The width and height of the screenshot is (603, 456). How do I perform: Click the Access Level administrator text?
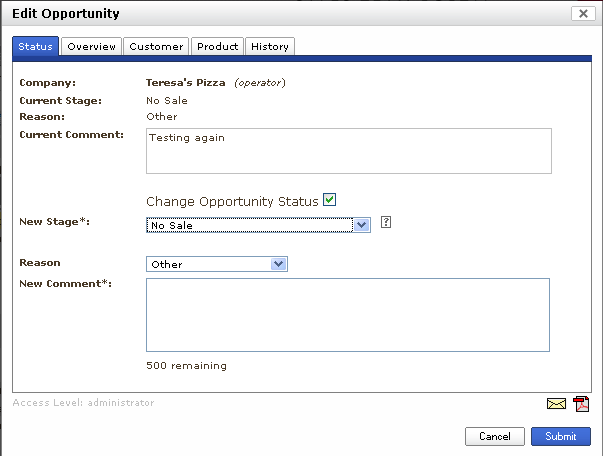pos(84,403)
